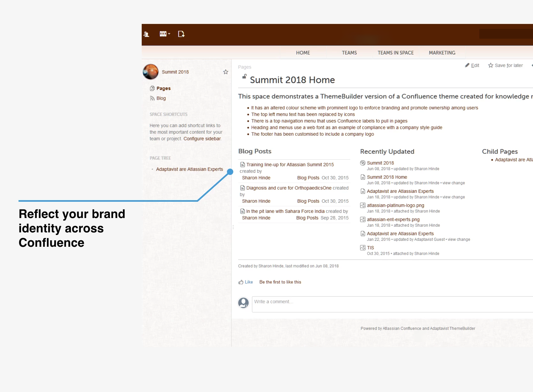This screenshot has width=533, height=392.
Task: Click the page restrictions unlocked padlock icon
Action: 244,76
